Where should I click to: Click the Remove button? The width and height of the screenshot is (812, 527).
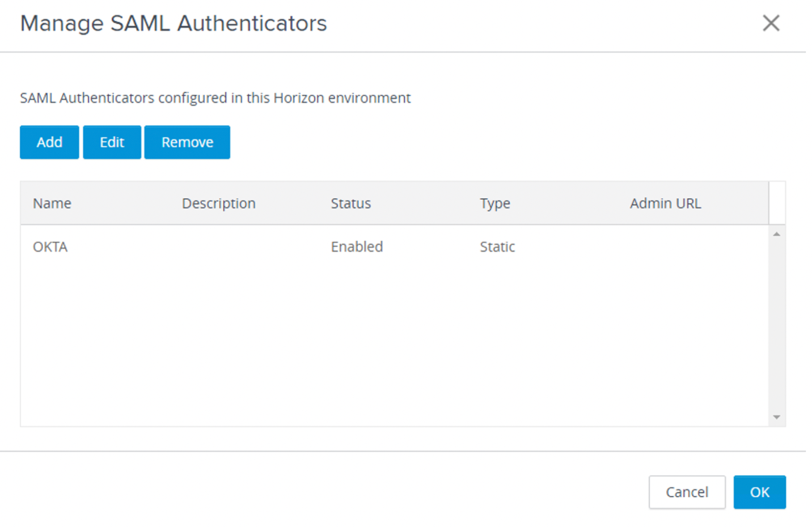coord(187,142)
